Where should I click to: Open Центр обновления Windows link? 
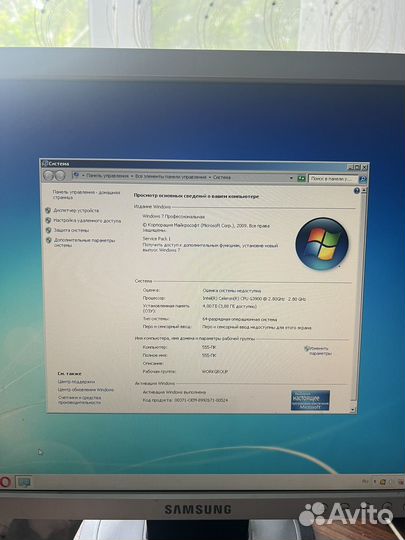[x=86, y=390]
